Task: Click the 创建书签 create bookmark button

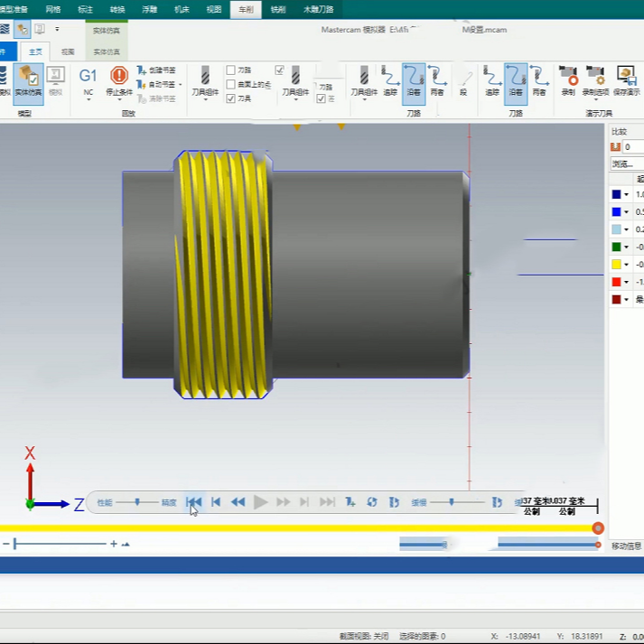Action: tap(155, 70)
